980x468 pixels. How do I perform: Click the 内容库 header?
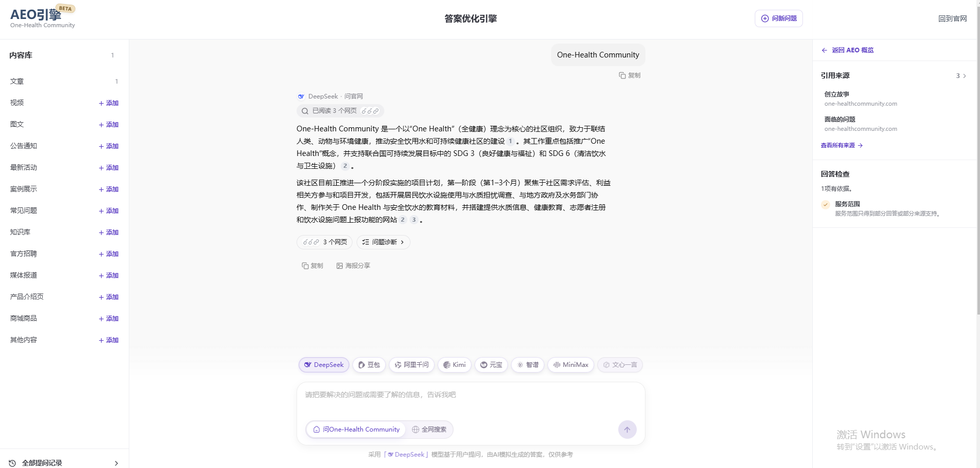pyautogui.click(x=21, y=55)
